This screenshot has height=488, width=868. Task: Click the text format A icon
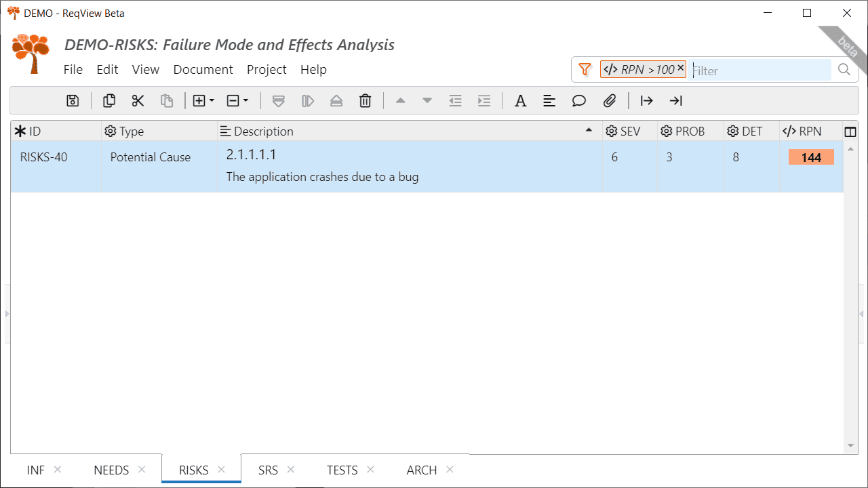[x=520, y=101]
